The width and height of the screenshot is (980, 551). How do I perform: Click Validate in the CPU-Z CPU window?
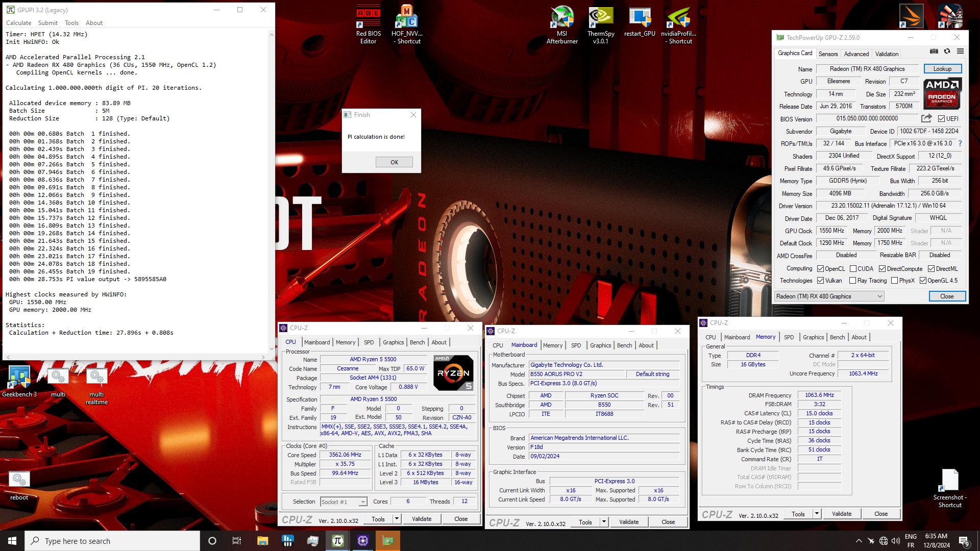[x=422, y=519]
